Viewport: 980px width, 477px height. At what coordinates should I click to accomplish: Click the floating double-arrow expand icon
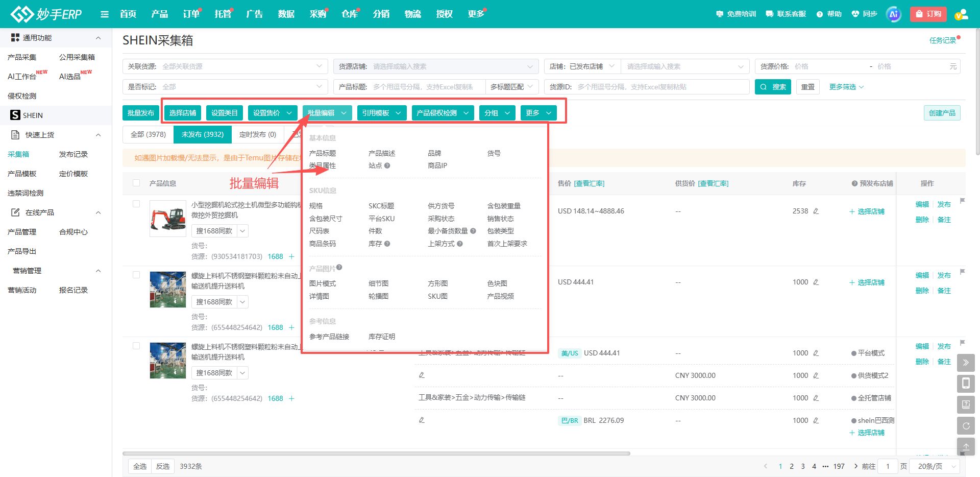pos(966,363)
